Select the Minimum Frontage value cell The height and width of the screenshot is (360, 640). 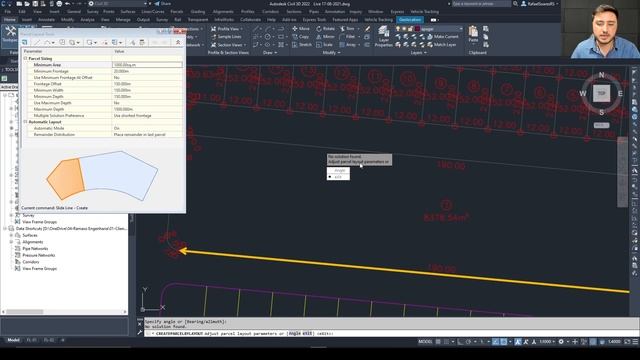coord(148,71)
